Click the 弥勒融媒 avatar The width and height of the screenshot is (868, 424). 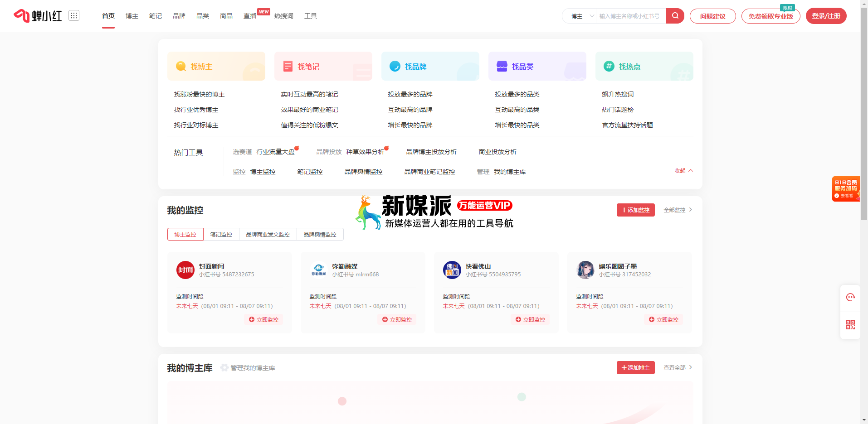[318, 270]
